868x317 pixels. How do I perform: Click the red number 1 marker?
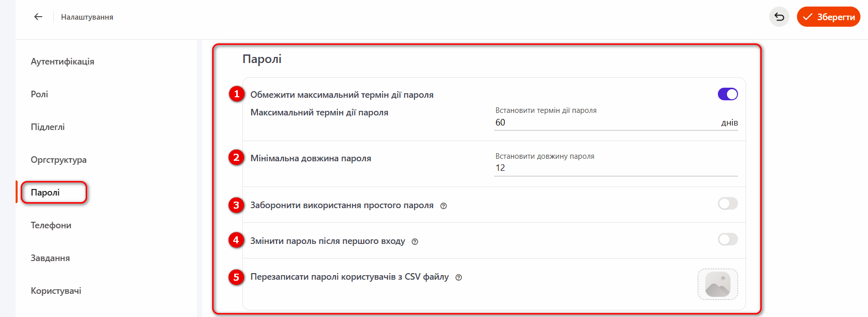tap(236, 94)
